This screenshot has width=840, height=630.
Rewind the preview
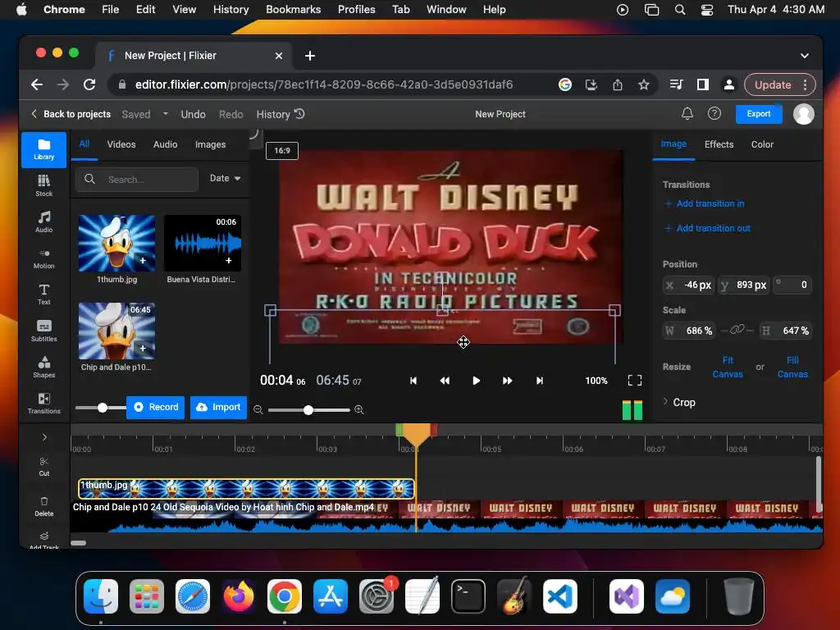click(x=445, y=381)
